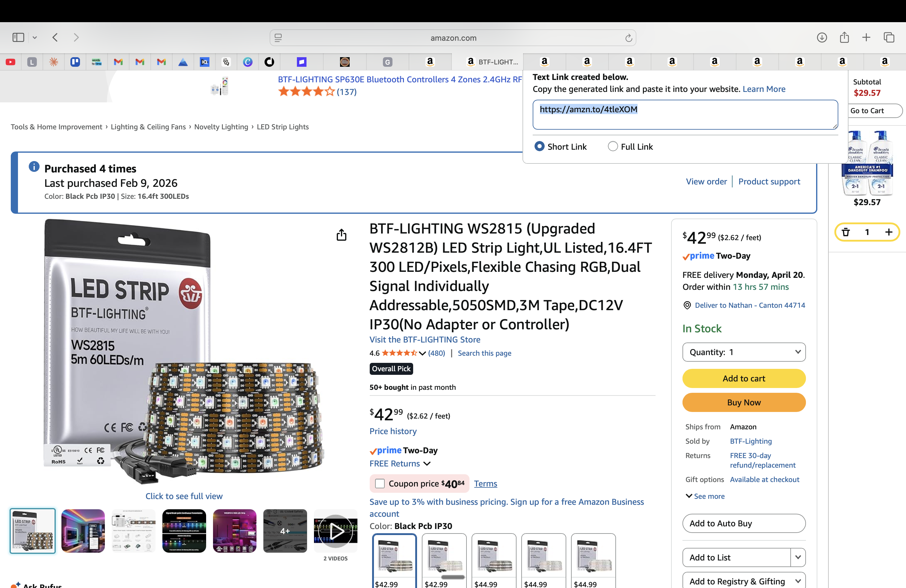Open the blue triangle favicon tab
The height and width of the screenshot is (588, 906).
[x=183, y=62]
